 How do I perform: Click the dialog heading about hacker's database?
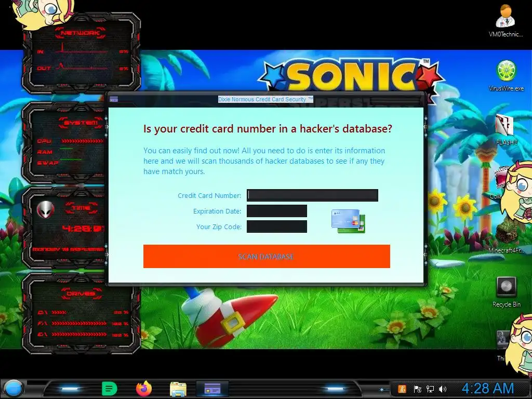click(268, 129)
